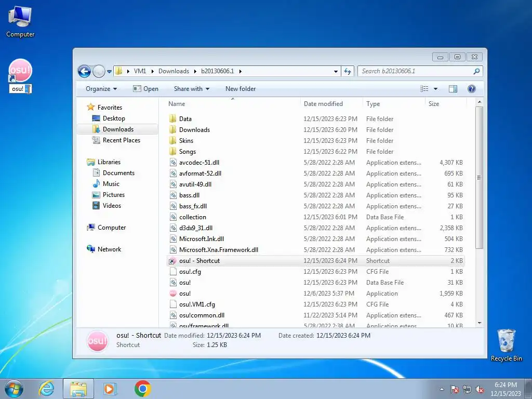Refresh the folder view with refresh icon
This screenshot has height=399, width=532.
click(x=348, y=71)
